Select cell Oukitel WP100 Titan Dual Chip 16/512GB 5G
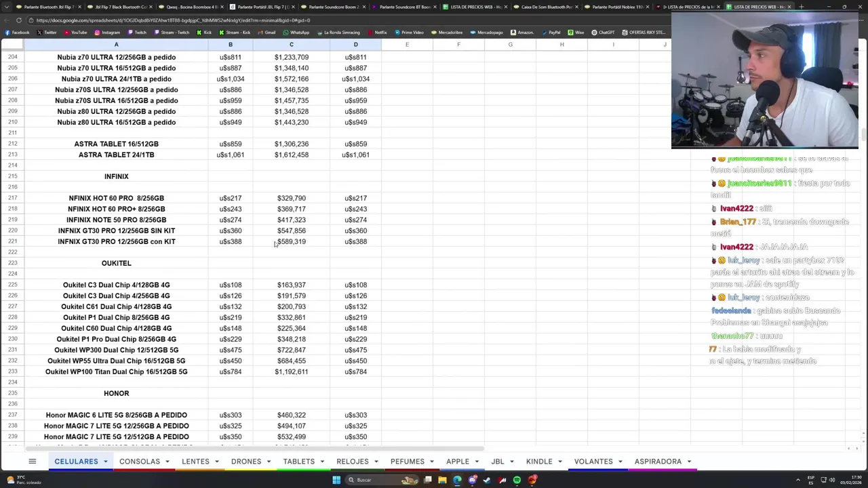 [116, 371]
